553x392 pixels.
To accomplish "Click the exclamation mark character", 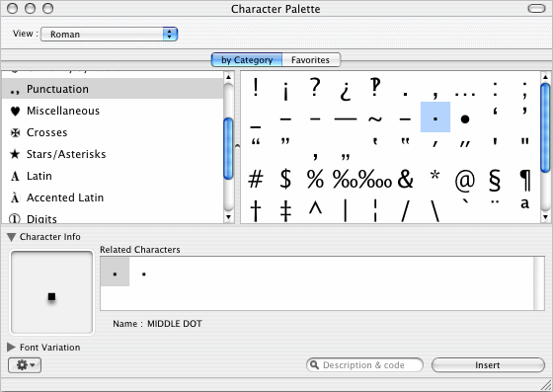I will 256,88.
